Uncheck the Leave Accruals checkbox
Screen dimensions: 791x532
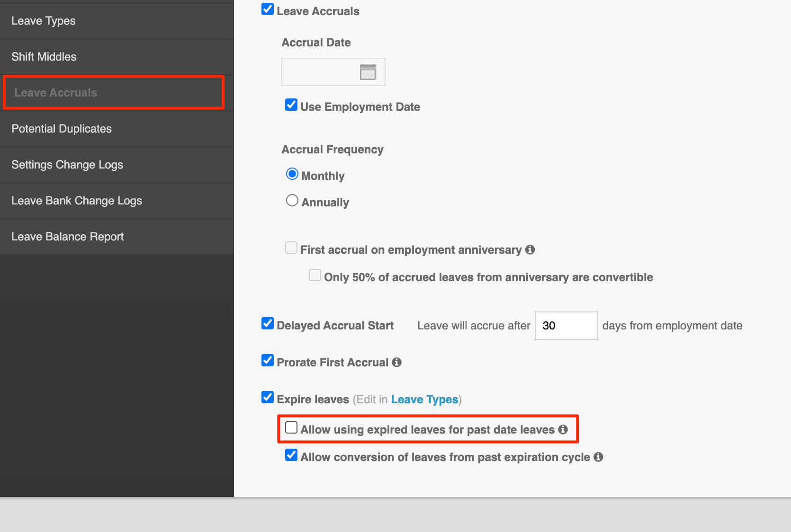268,9
